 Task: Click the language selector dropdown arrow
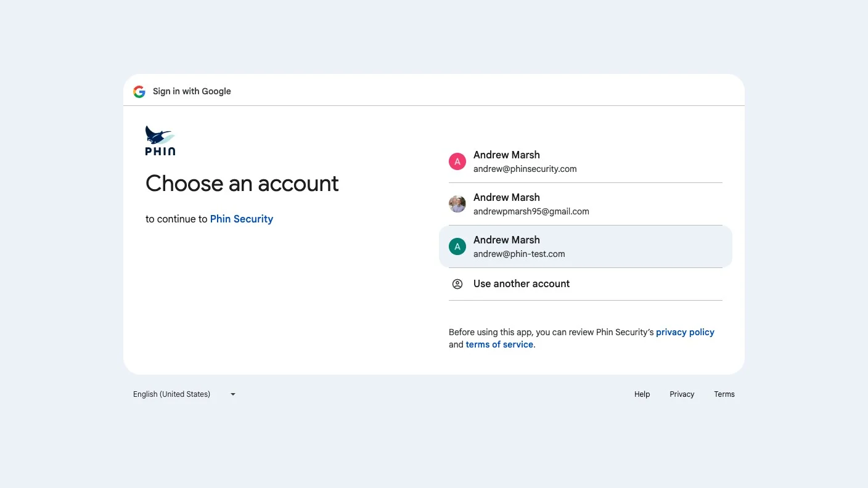[x=233, y=394]
